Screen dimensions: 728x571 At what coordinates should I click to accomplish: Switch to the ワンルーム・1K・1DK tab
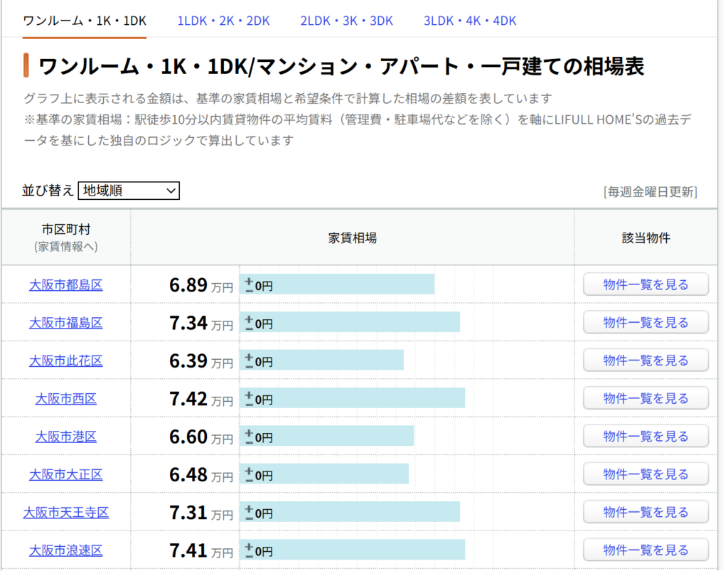pyautogui.click(x=85, y=21)
